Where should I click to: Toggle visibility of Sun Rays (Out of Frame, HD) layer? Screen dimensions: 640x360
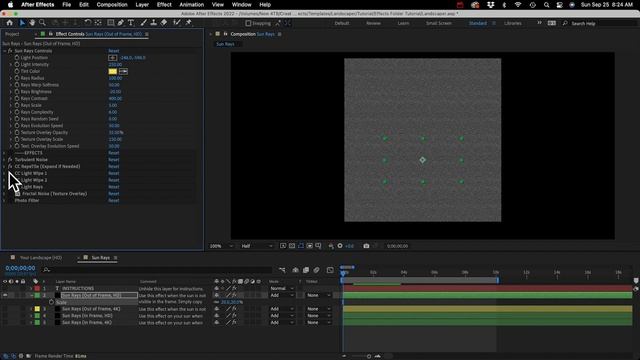(x=5, y=295)
